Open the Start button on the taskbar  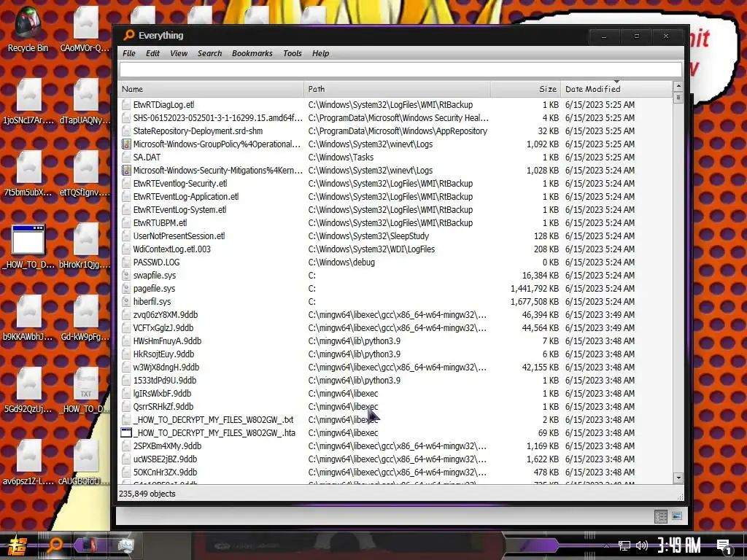[18, 545]
